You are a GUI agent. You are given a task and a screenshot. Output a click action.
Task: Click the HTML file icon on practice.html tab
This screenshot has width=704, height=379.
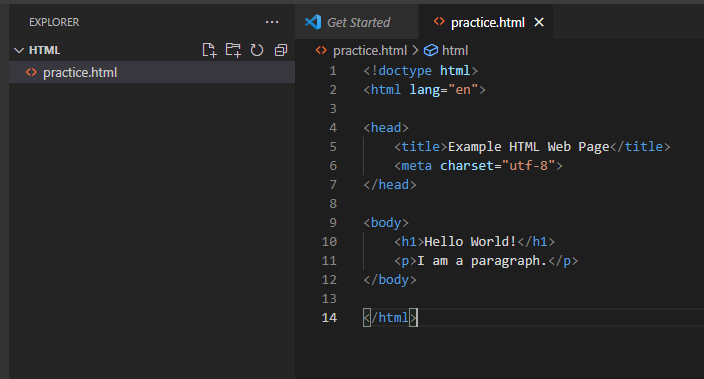[439, 21]
